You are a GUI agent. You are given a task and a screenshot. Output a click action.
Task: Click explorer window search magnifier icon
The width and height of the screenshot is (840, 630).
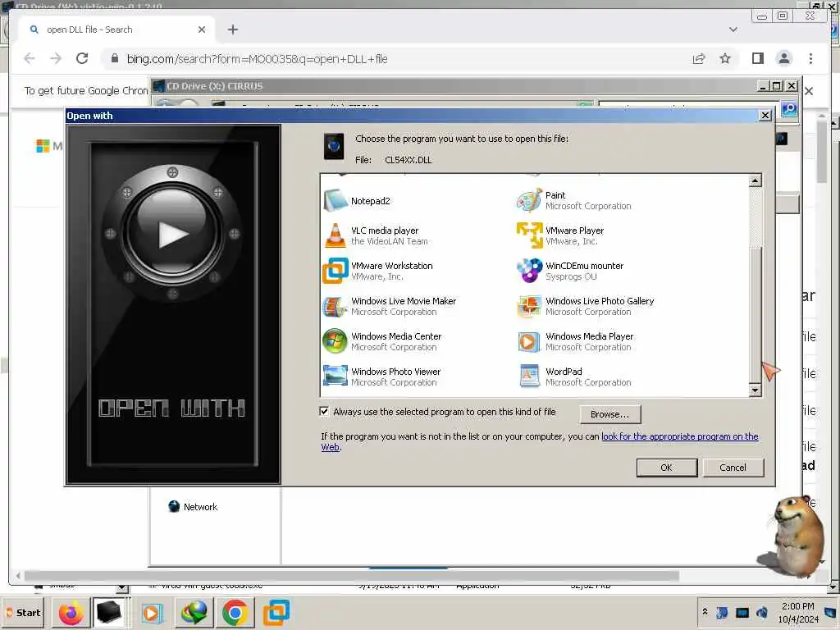[789, 109]
